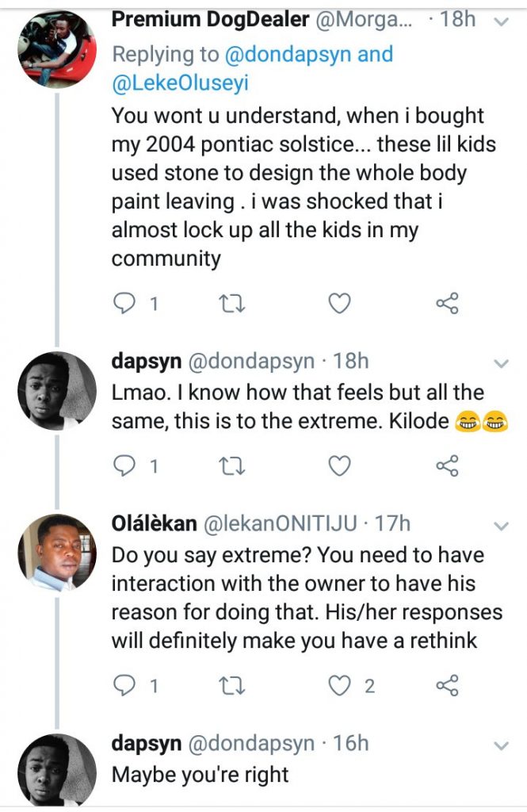This screenshot has width=527, height=812.
Task: View Premium DogDealer's profile picture
Action: pos(56,48)
